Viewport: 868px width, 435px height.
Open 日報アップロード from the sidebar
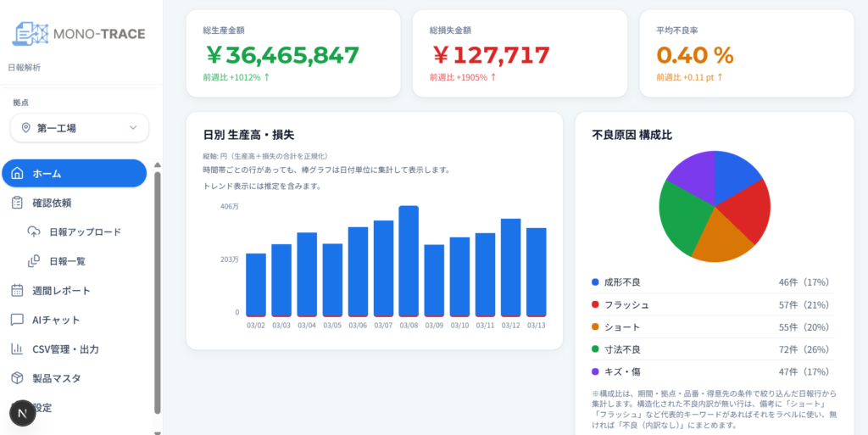click(x=85, y=231)
